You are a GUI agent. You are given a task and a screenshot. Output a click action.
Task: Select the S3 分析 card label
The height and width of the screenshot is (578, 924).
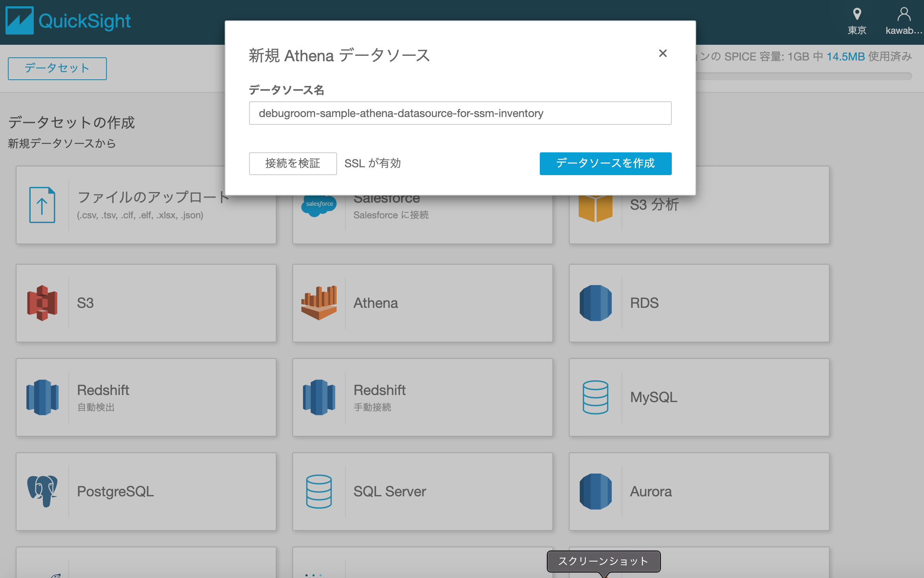[x=654, y=205]
